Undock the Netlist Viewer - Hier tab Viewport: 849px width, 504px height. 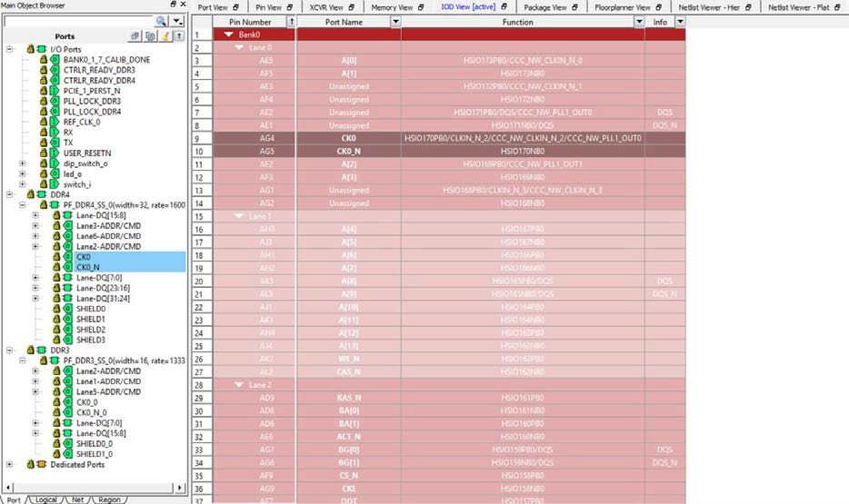[x=748, y=7]
